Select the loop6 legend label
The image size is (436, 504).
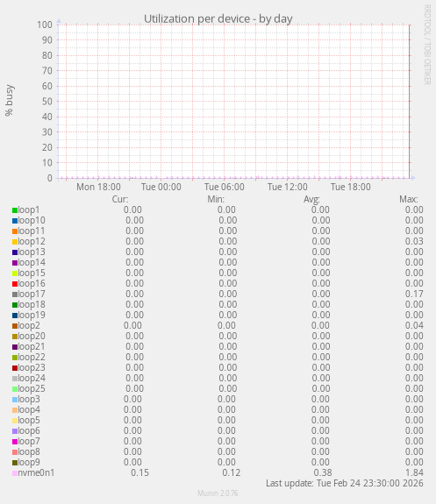(x=29, y=430)
